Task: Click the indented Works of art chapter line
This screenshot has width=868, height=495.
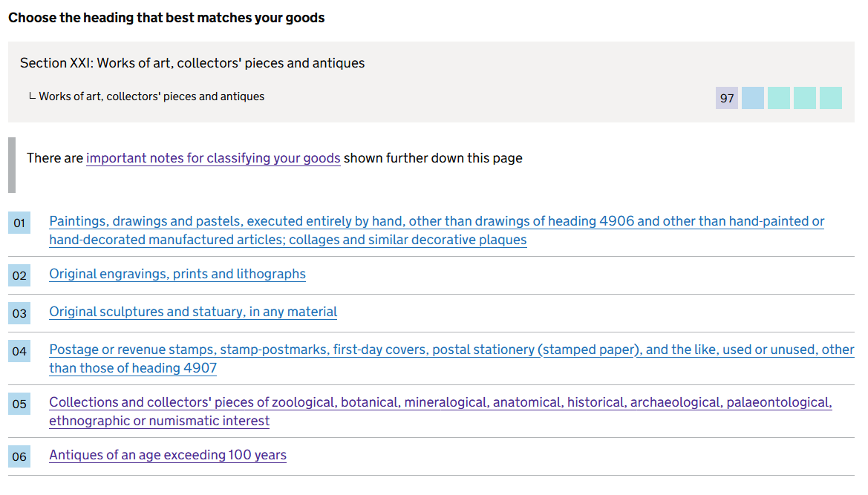Action: tap(151, 96)
